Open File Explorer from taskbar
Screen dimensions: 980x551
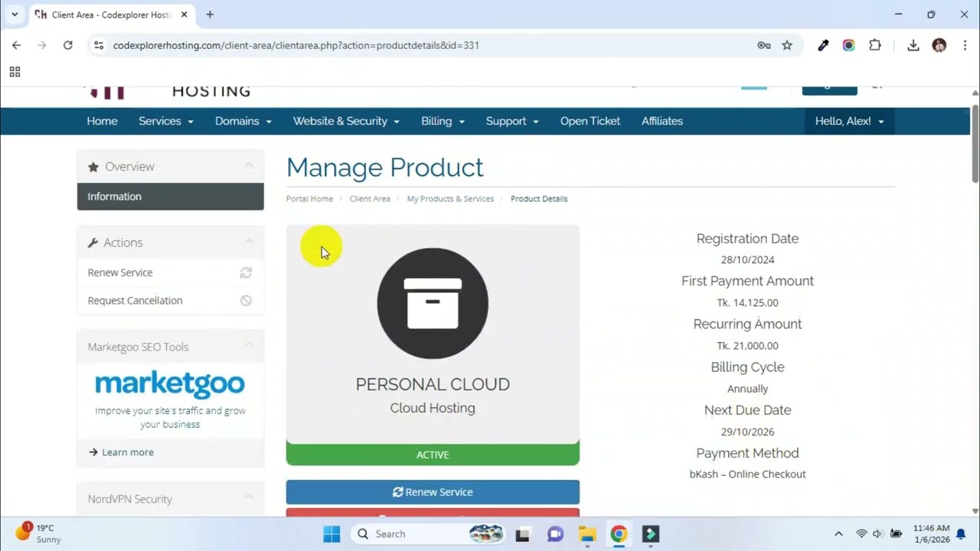586,534
